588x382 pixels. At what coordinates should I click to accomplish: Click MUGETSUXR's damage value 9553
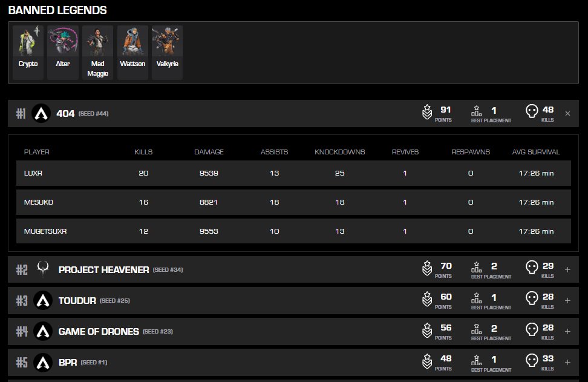click(x=209, y=231)
